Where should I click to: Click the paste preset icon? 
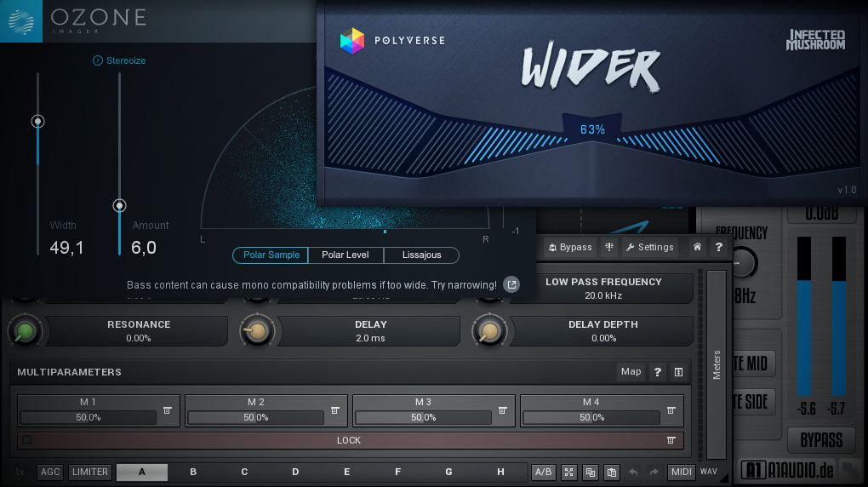pos(612,472)
